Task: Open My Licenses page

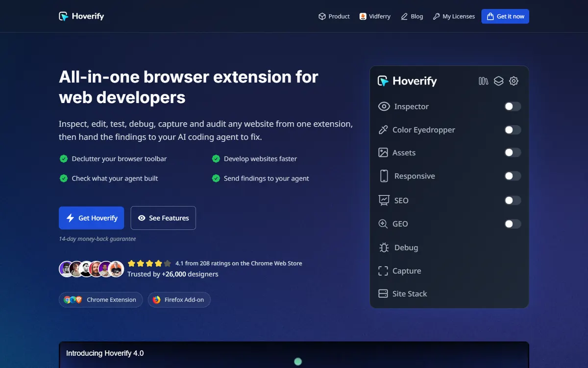Action: [x=454, y=16]
